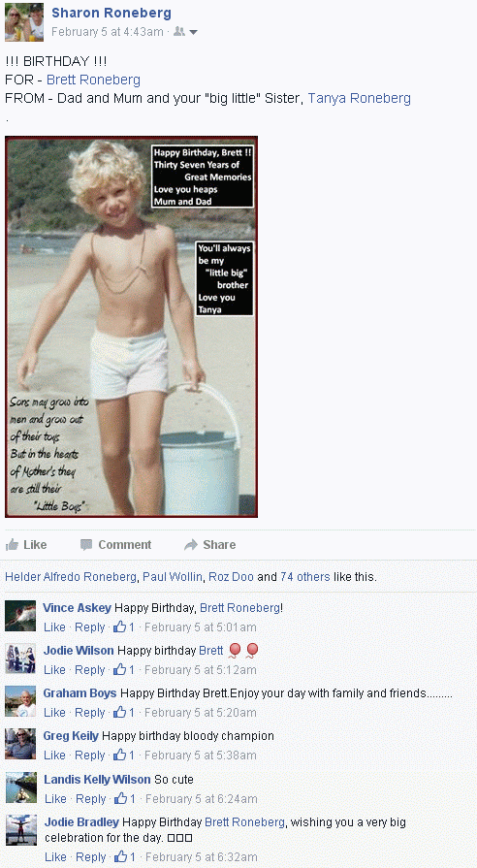Click the February 5 at 4:43am post timestamp
The width and height of the screenshot is (477, 868).
[108, 32]
